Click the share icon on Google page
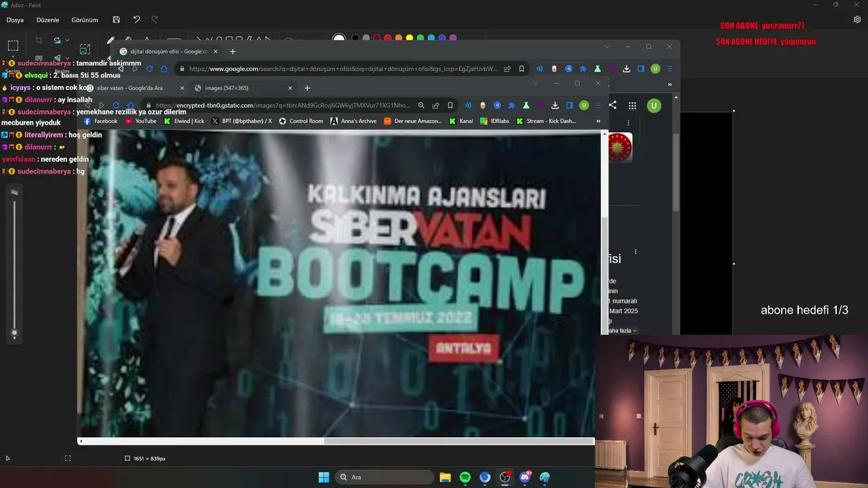The width and height of the screenshot is (868, 488). pyautogui.click(x=612, y=105)
